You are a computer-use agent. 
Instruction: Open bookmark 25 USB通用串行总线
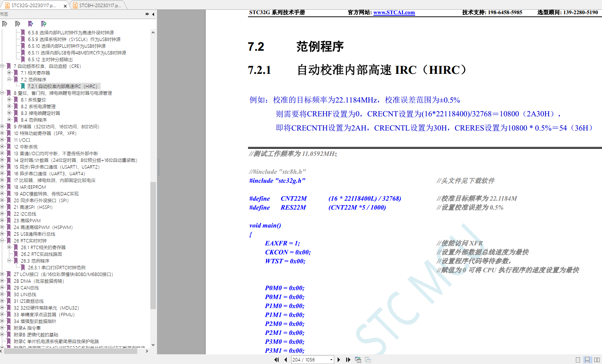[34, 234]
